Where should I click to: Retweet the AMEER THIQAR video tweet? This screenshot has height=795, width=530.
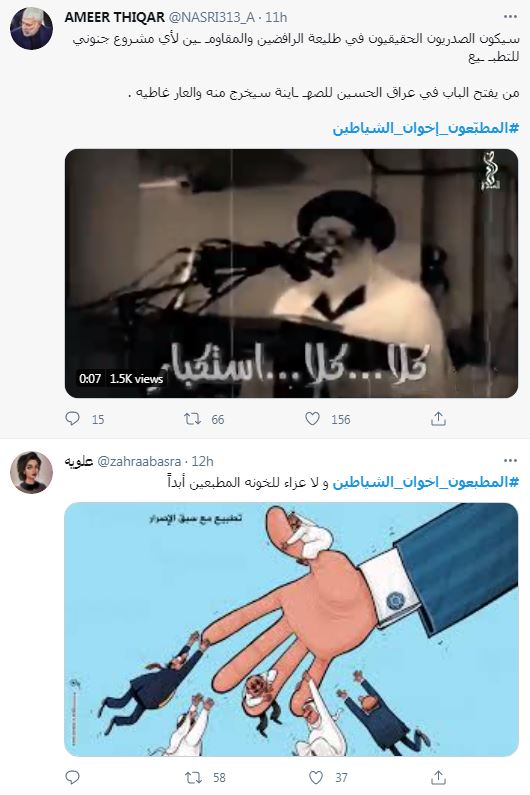192,419
